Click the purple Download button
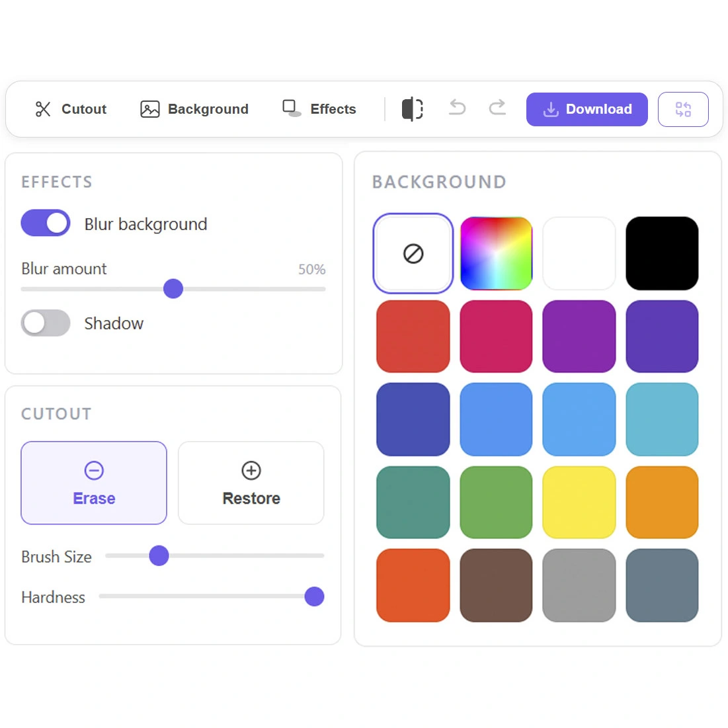 [587, 109]
